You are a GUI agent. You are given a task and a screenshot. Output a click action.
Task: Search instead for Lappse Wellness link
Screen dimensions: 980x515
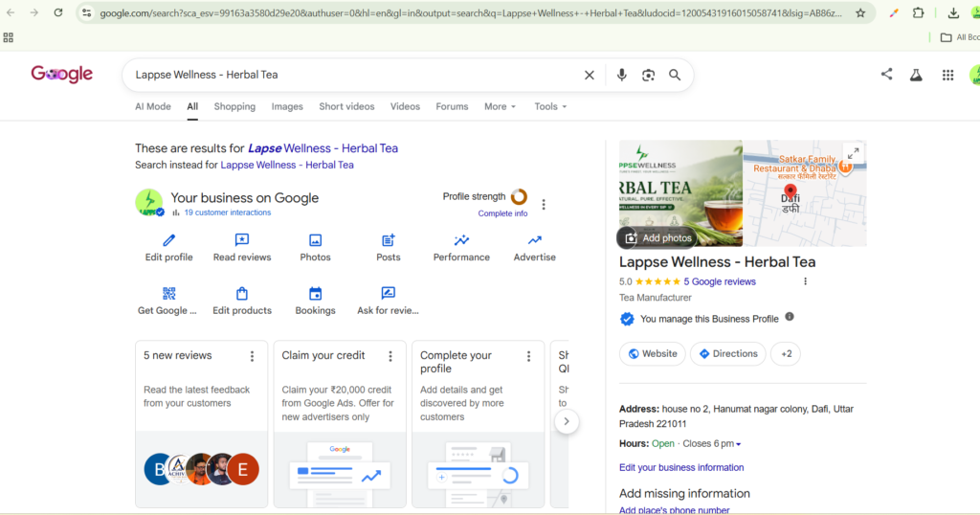coord(287,165)
